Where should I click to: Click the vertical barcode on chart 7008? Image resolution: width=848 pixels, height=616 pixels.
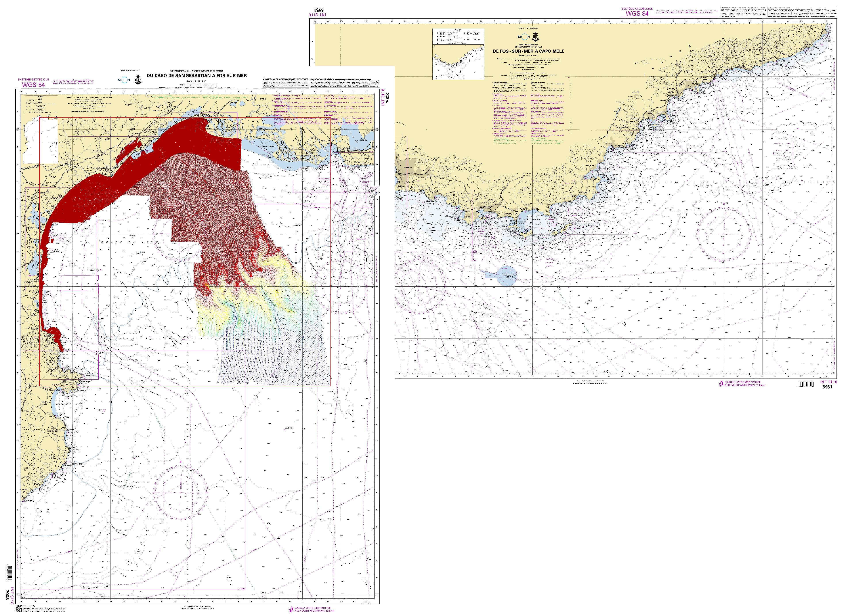10,574
